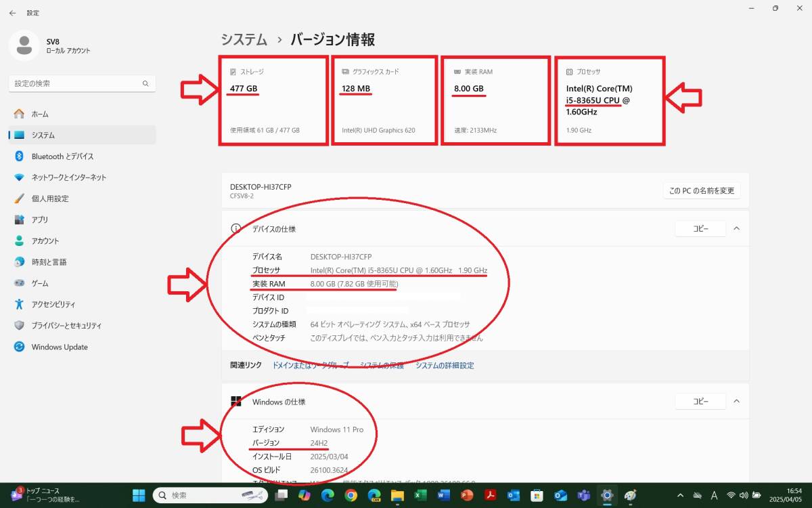Screen dimensions: 812x508
Task: Copy device specifications with コピー button
Action: point(700,229)
